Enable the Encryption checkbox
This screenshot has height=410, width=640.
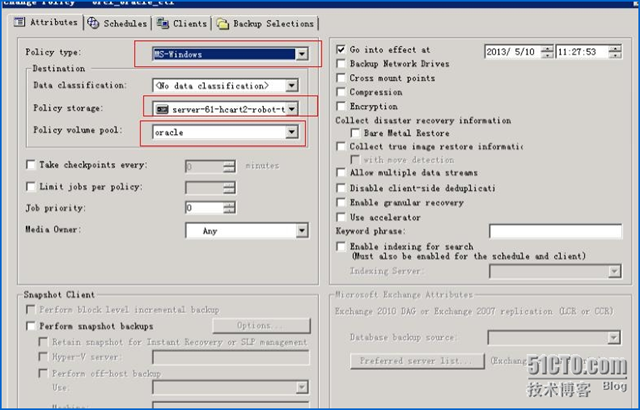[x=341, y=106]
